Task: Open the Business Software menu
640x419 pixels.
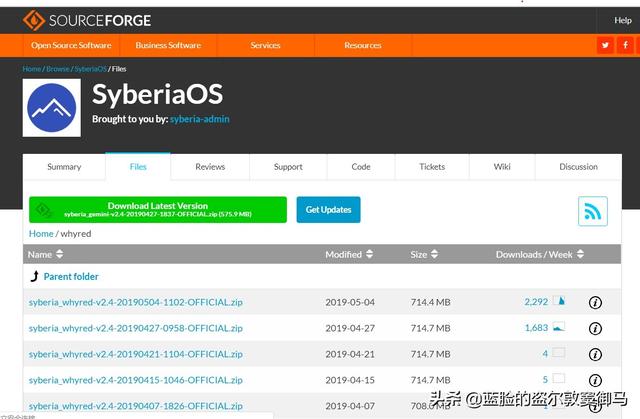Action: [x=168, y=45]
